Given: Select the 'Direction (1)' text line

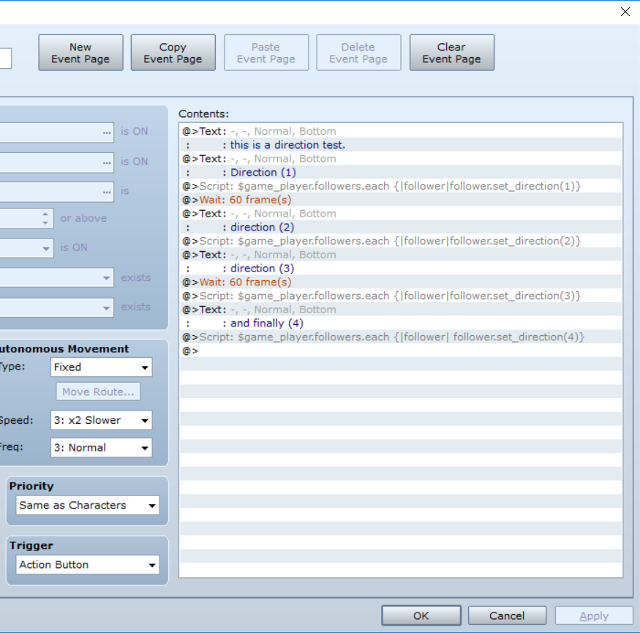Looking at the screenshot, I should [x=401, y=172].
